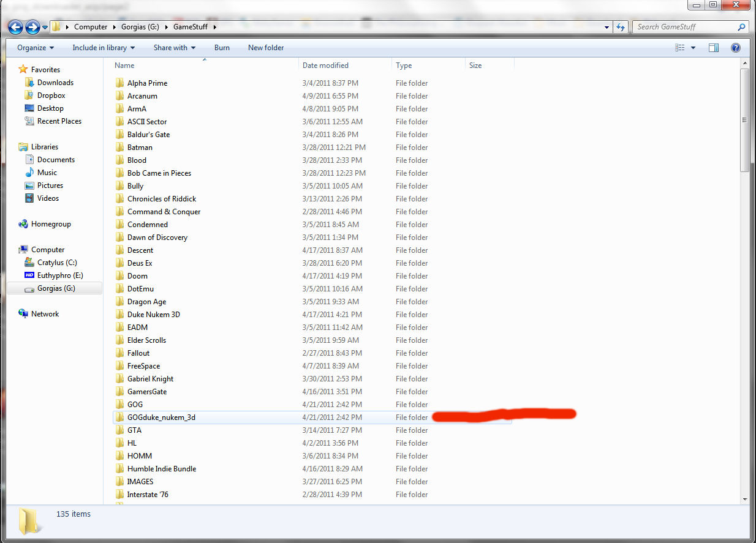Select Homegroup in the navigation pane
The height and width of the screenshot is (543, 756).
[x=51, y=224]
